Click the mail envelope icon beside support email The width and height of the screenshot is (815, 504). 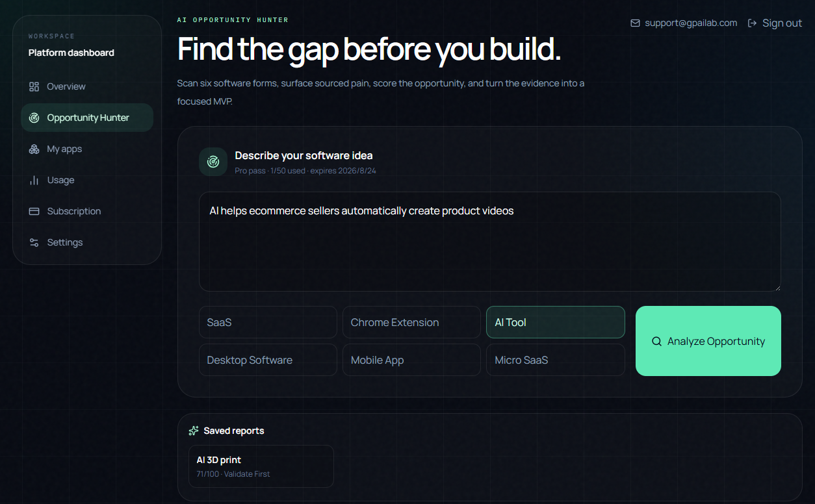pos(635,23)
